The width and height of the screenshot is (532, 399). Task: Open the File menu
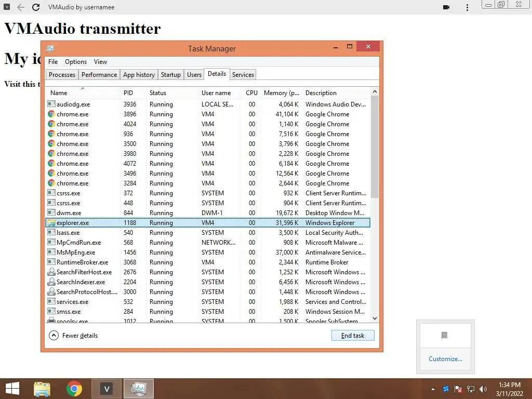pyautogui.click(x=53, y=62)
